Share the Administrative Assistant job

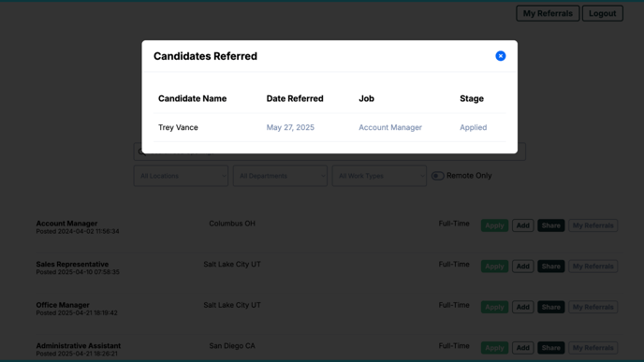[x=550, y=348]
